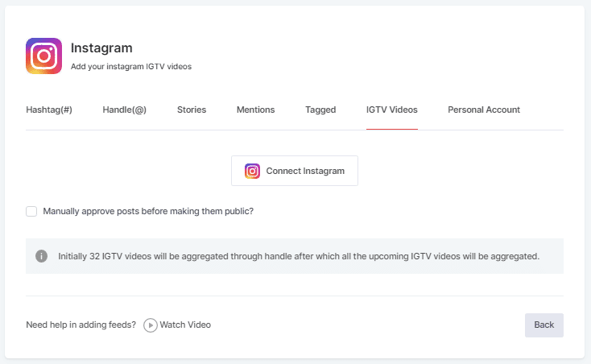The width and height of the screenshot is (591, 364).
Task: Click the 'Manually approve posts' label text
Action: (148, 212)
